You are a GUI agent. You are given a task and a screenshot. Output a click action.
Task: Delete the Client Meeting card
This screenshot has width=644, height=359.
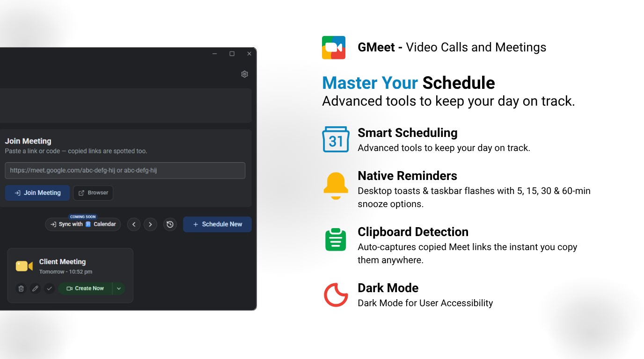pos(21,288)
